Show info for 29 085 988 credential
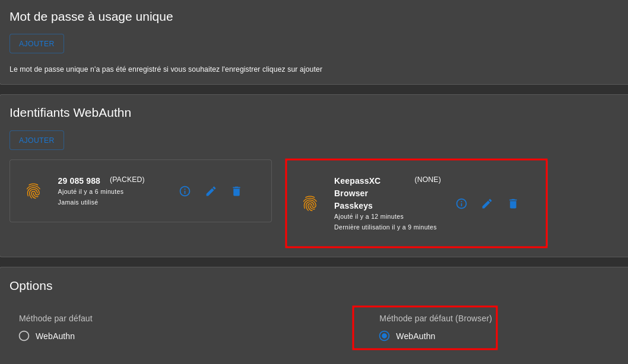Viewport: 628px width, 364px height. pyautogui.click(x=185, y=191)
